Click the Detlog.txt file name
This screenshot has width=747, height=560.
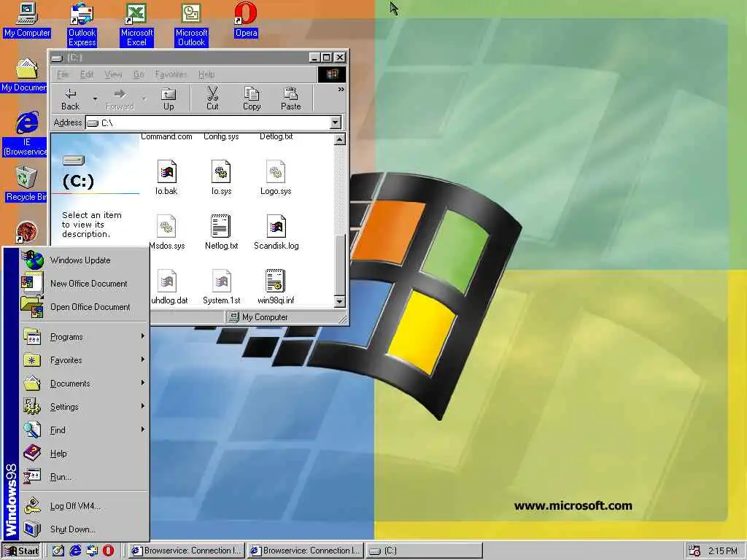(x=276, y=137)
